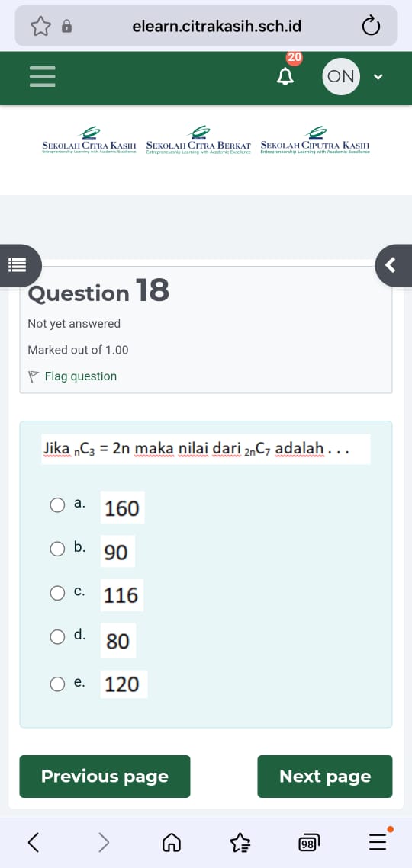This screenshot has height=868, width=412.
Task: Choose answer option e. 120
Action: 58,684
